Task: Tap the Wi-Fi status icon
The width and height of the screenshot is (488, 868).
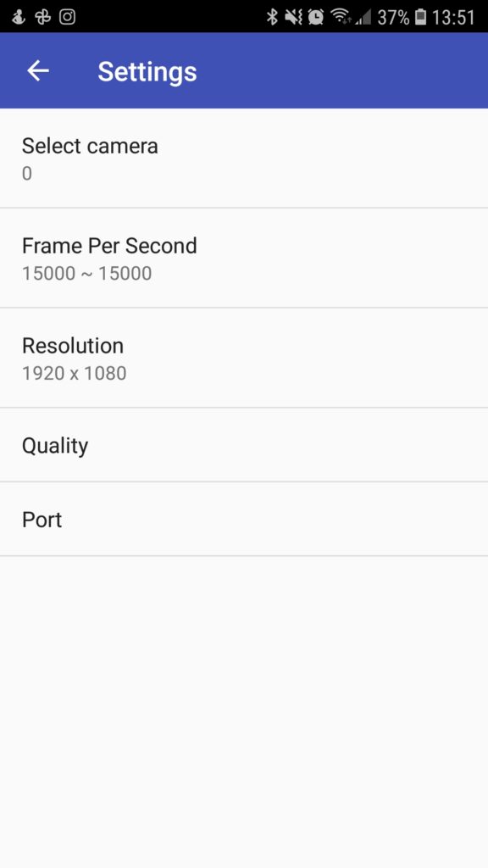Action: pyautogui.click(x=341, y=17)
